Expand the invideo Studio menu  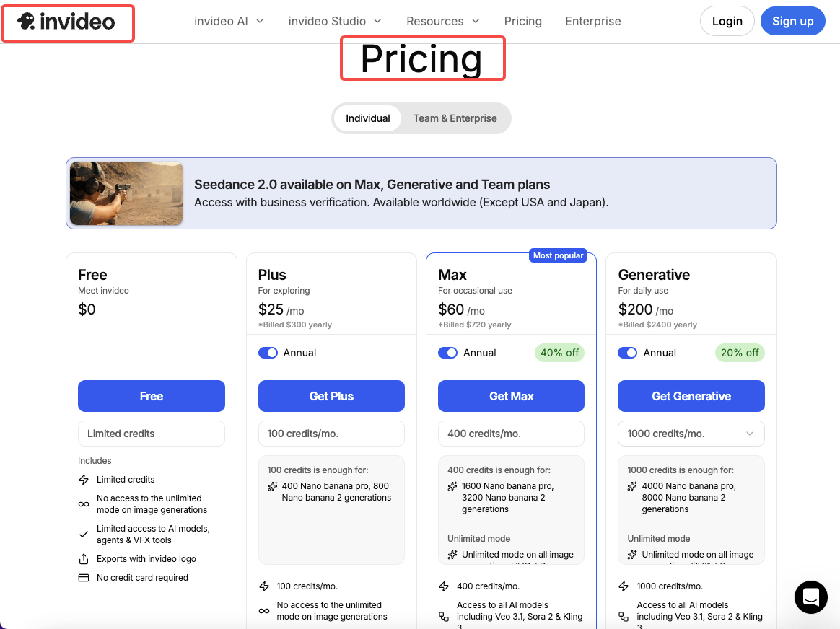(335, 22)
